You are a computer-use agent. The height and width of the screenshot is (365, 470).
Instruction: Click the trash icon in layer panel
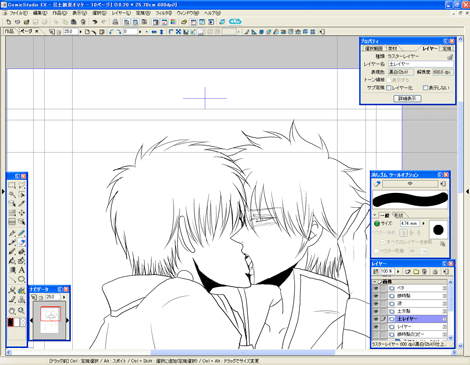point(424,272)
